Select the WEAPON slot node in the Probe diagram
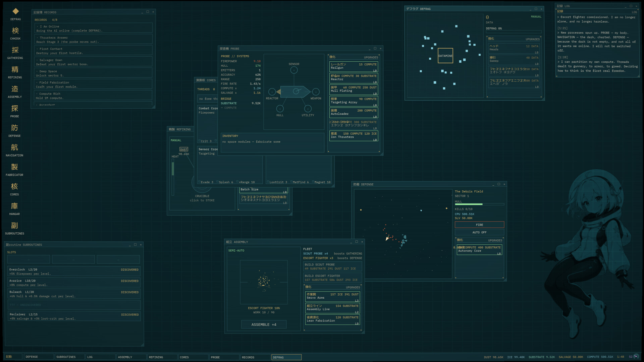 click(316, 92)
